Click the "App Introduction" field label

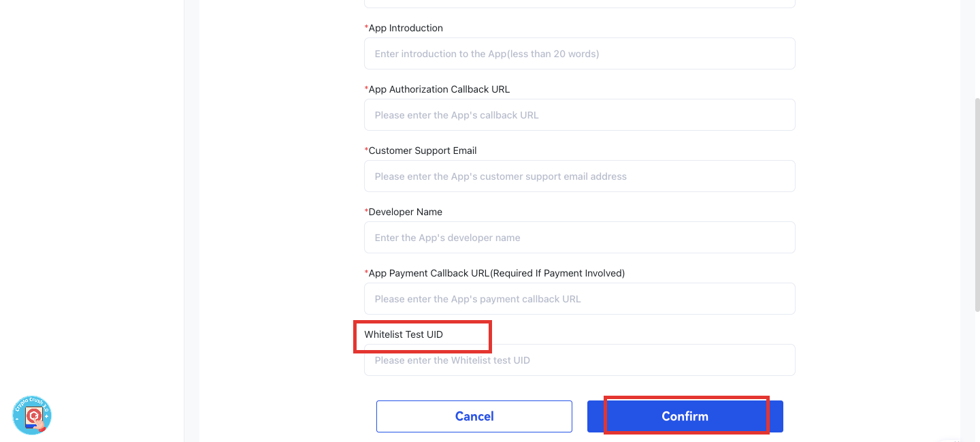click(x=405, y=28)
